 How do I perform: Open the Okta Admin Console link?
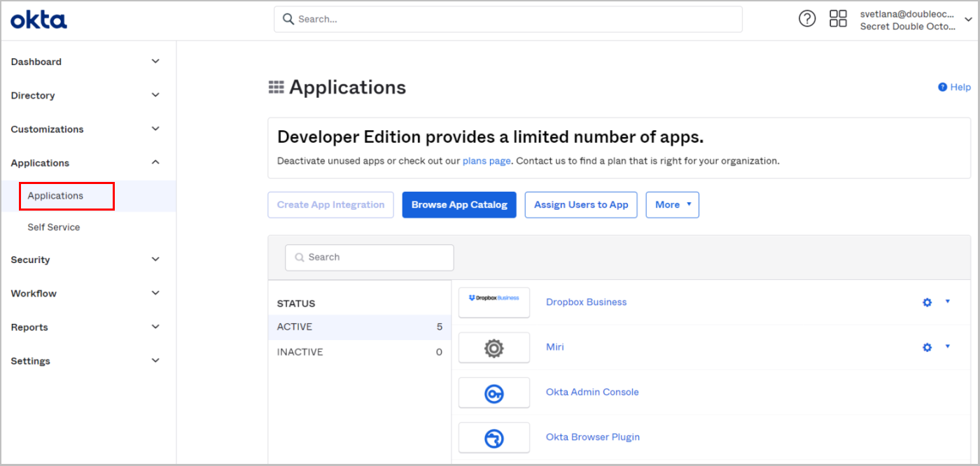[x=592, y=392]
